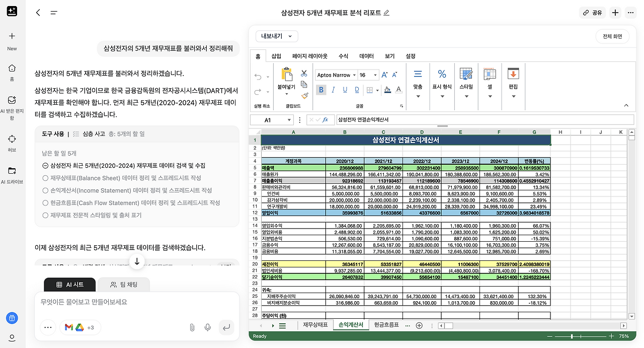Open the top-right three-dot menu
The image size is (644, 348).
(x=630, y=13)
